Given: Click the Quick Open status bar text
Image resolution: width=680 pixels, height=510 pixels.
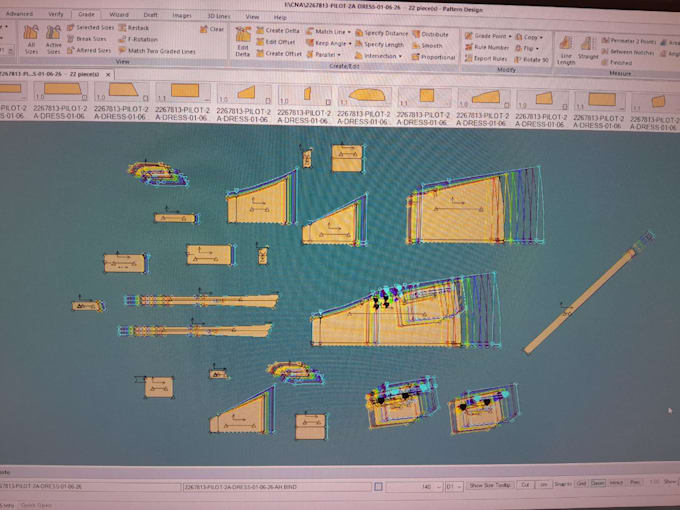Looking at the screenshot, I should (36, 505).
